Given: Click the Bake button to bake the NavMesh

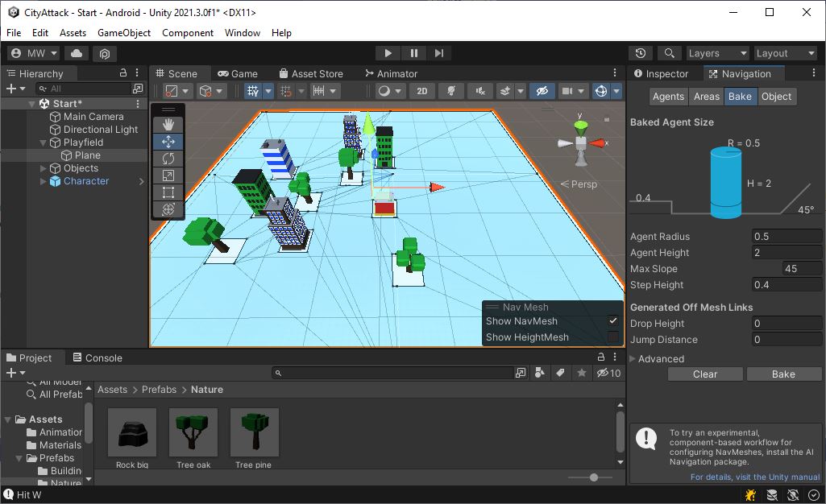Looking at the screenshot, I should click(x=784, y=374).
